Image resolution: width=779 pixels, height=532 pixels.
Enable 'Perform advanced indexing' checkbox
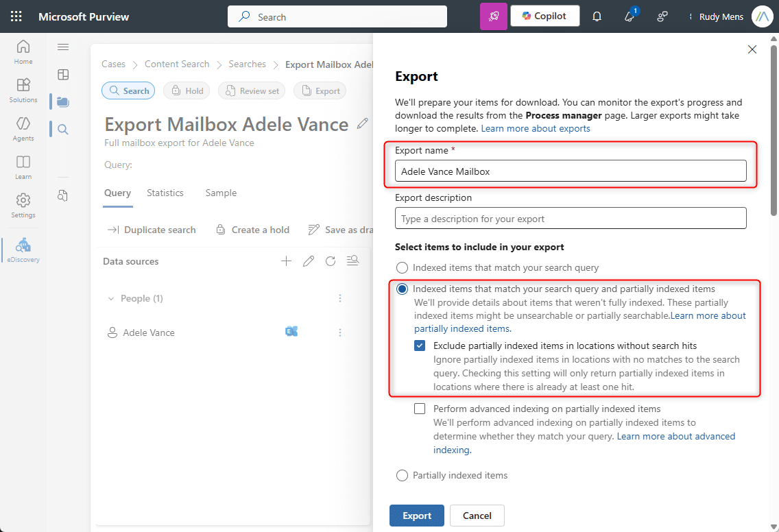[420, 409]
